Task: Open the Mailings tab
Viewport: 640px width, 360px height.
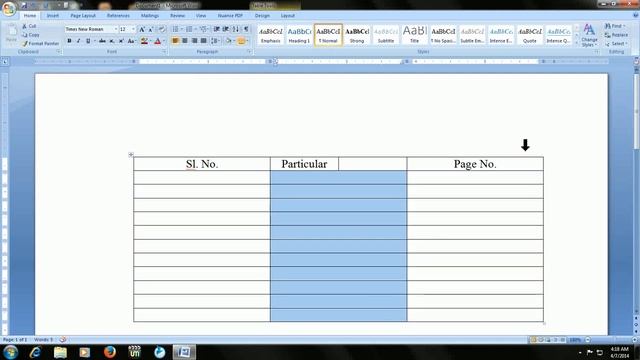Action: [x=150, y=16]
